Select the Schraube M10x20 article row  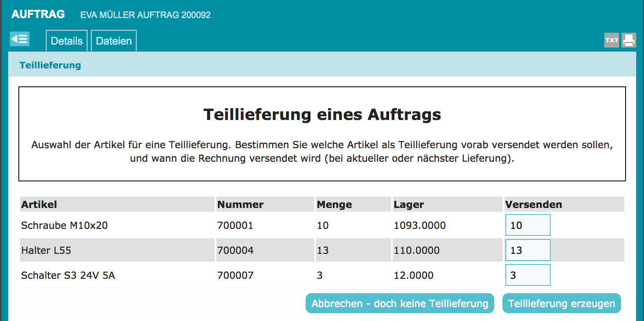(x=65, y=225)
